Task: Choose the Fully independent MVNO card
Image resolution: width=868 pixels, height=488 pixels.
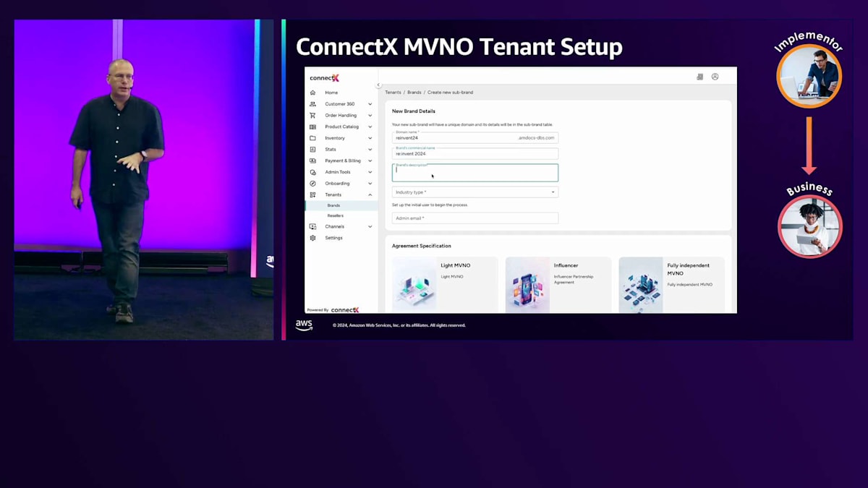Action: 672,285
